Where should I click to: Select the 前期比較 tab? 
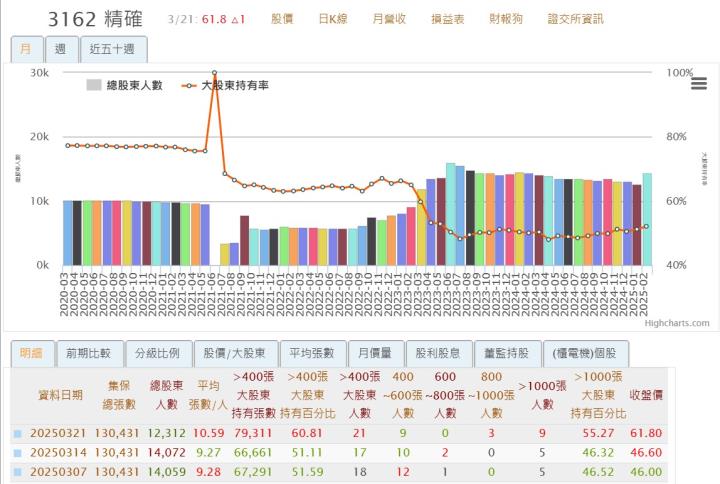pos(90,353)
